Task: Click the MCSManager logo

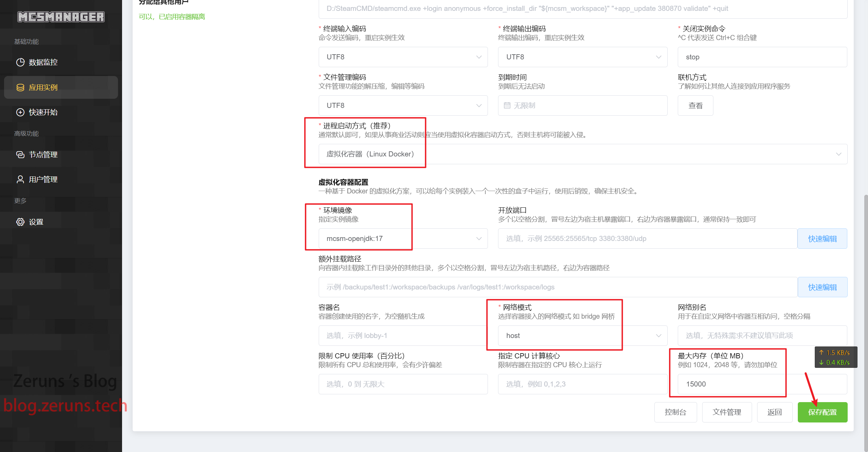Action: pyautogui.click(x=61, y=17)
